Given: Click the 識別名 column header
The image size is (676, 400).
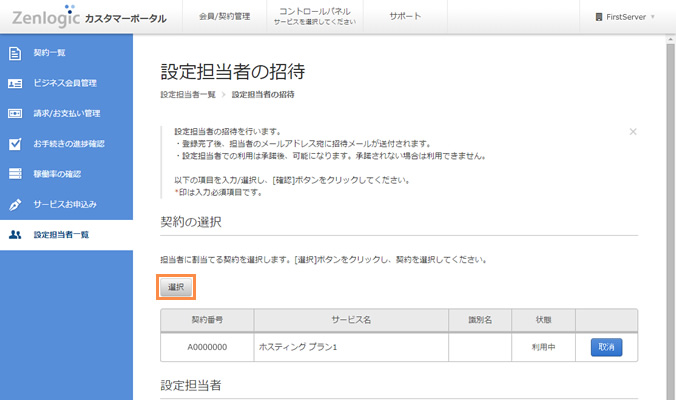Looking at the screenshot, I should click(480, 320).
